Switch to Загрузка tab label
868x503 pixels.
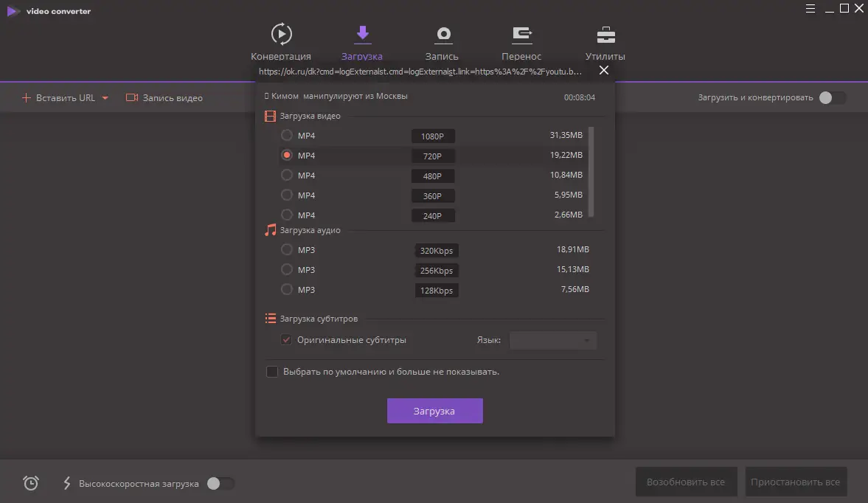pos(362,56)
